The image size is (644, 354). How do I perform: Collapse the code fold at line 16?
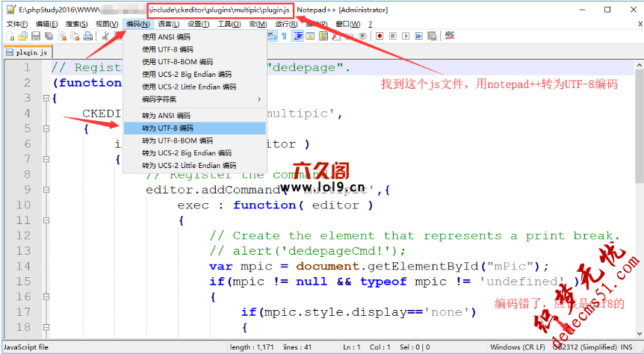(46, 296)
